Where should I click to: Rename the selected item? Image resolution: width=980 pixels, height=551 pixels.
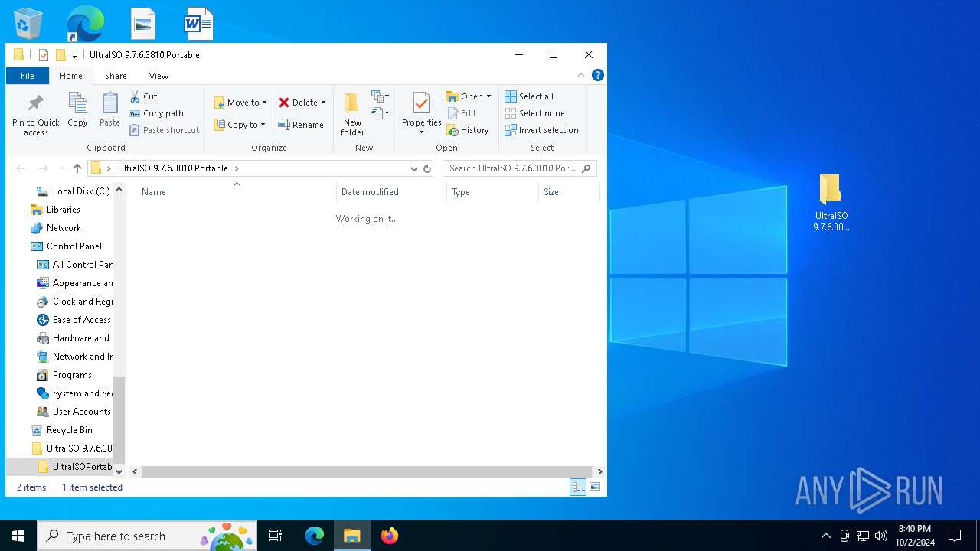(x=301, y=125)
